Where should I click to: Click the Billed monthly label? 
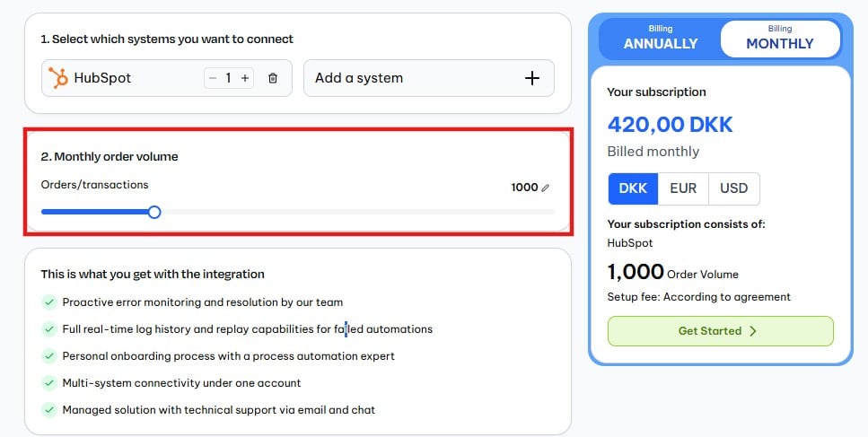pos(653,152)
